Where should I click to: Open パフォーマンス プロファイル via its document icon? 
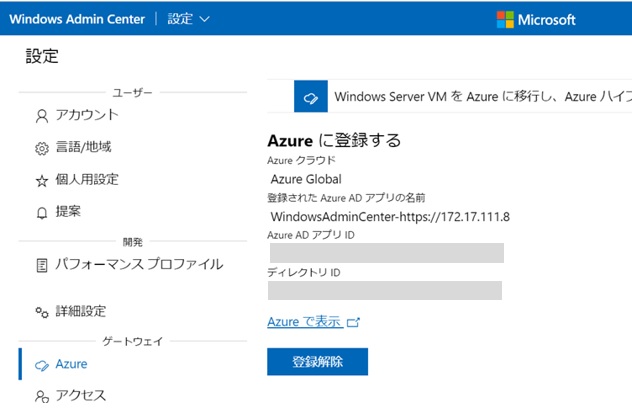42,266
